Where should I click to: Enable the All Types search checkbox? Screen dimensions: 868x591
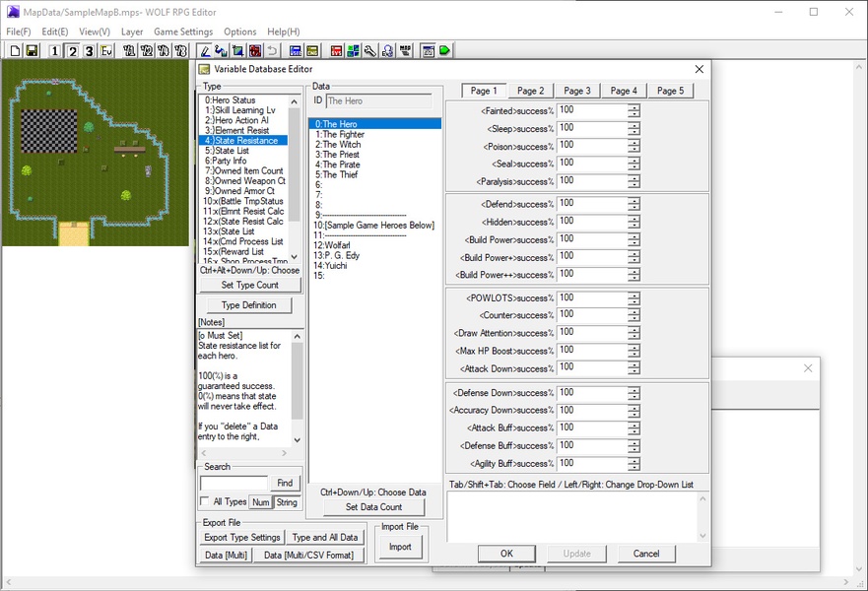point(205,502)
